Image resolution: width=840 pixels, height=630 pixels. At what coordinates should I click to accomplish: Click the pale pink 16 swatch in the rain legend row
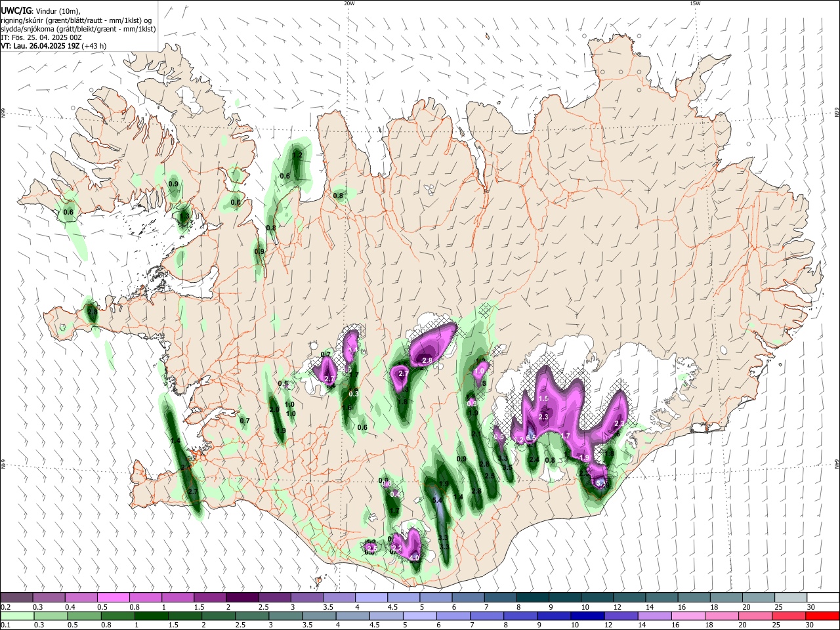click(688, 616)
